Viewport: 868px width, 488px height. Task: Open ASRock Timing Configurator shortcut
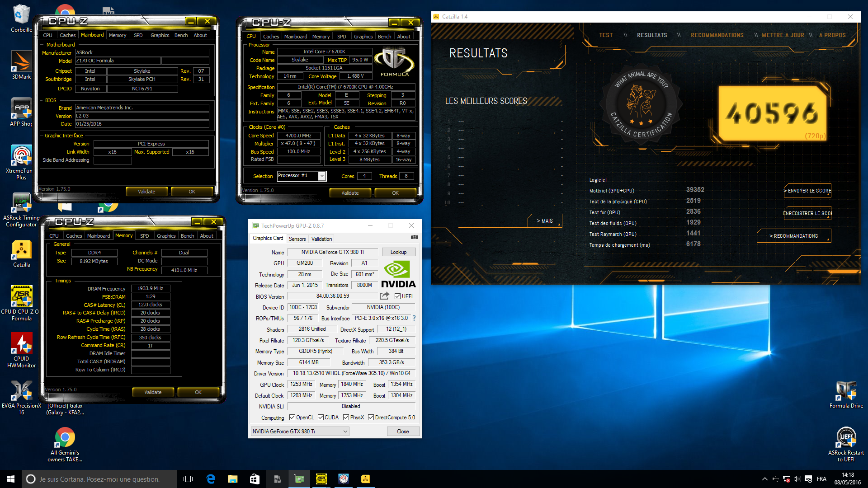coord(21,210)
